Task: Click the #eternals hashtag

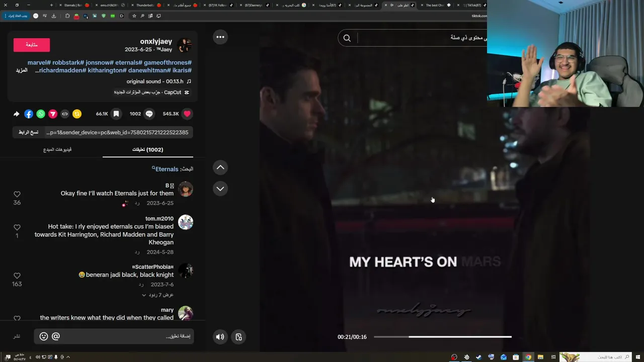Action: (x=129, y=62)
